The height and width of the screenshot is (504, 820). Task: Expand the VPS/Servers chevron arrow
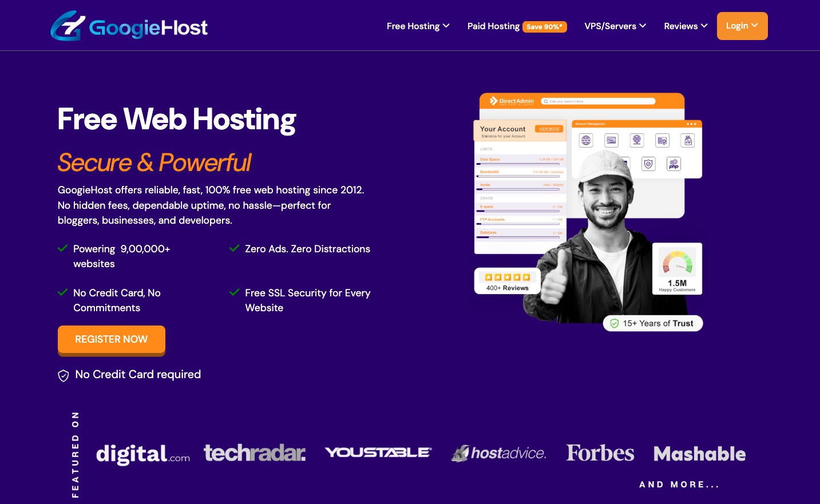(x=643, y=26)
